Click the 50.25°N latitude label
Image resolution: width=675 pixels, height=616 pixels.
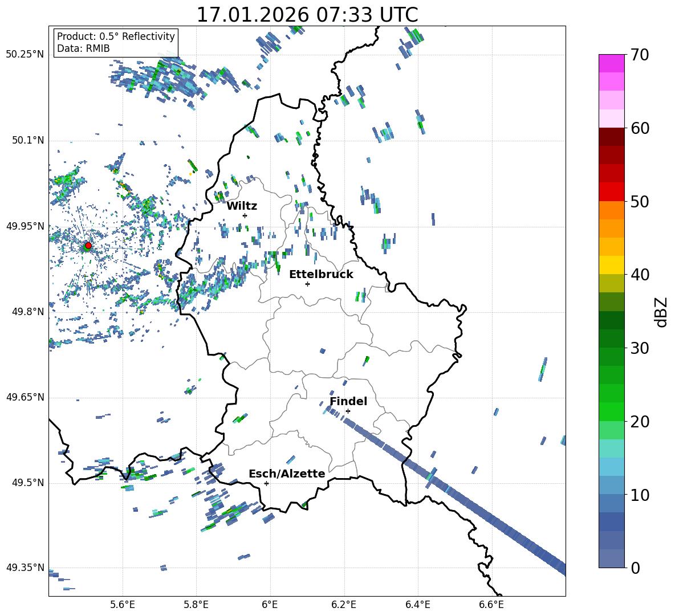[25, 55]
